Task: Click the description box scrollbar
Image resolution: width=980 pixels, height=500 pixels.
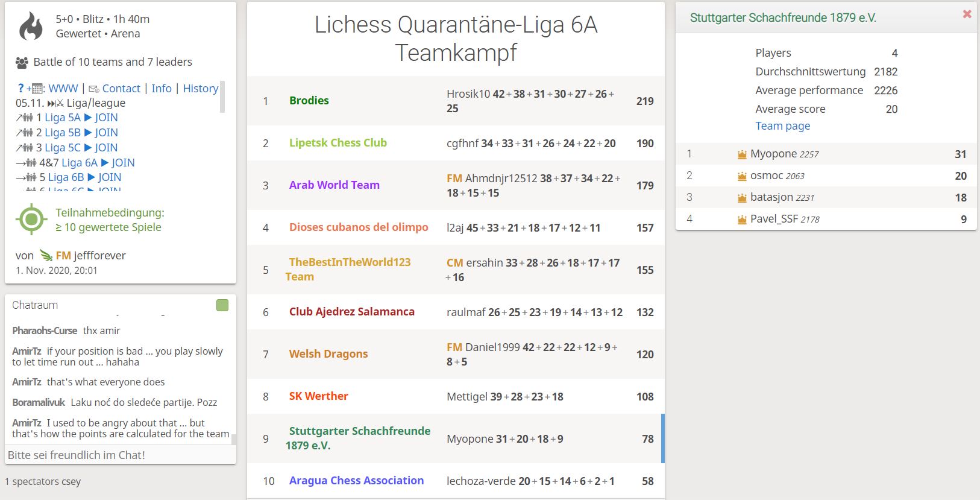Action: (222, 97)
